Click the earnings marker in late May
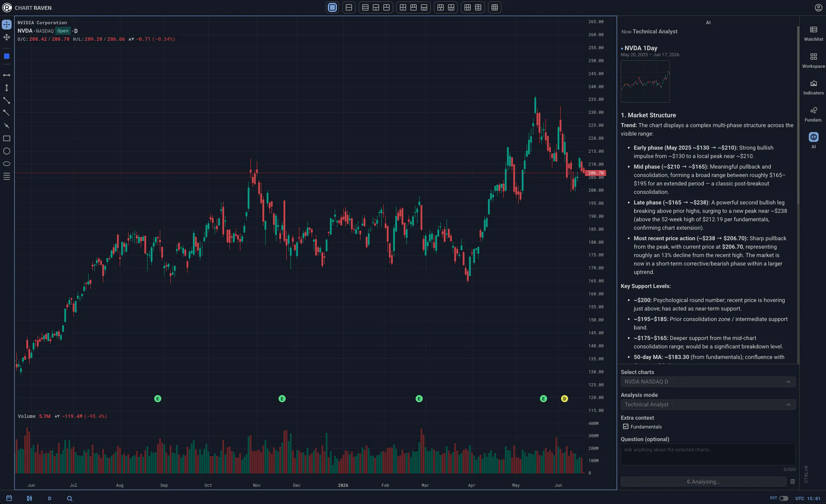The image size is (826, 504). [544, 399]
